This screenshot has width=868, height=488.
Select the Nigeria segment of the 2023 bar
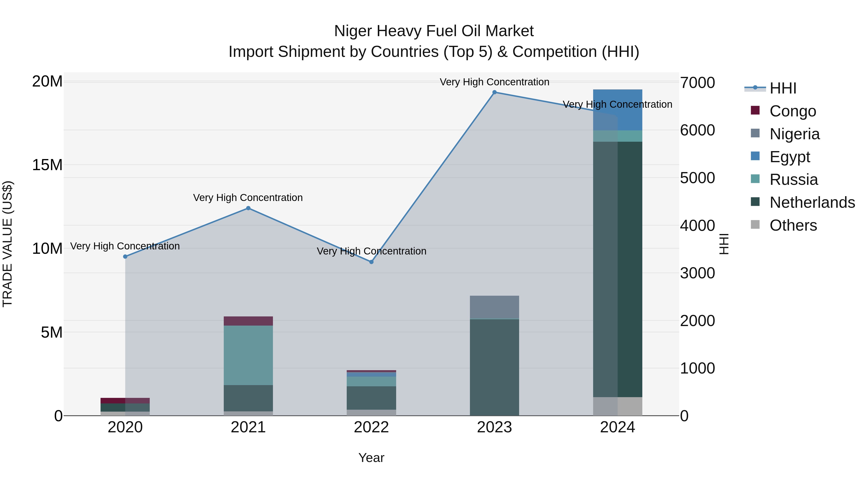(494, 307)
